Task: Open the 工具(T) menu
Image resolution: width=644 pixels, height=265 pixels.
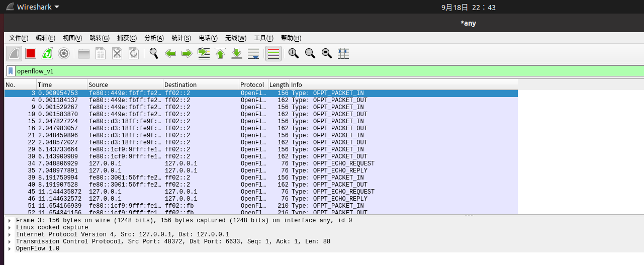Action: [263, 38]
